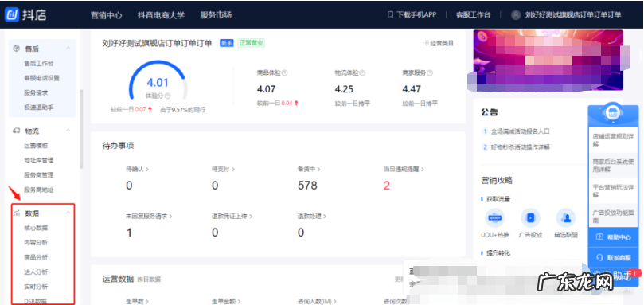The image size is (644, 305).
Task: Expand the 待支付 todo item arrow
Action: coord(233,169)
